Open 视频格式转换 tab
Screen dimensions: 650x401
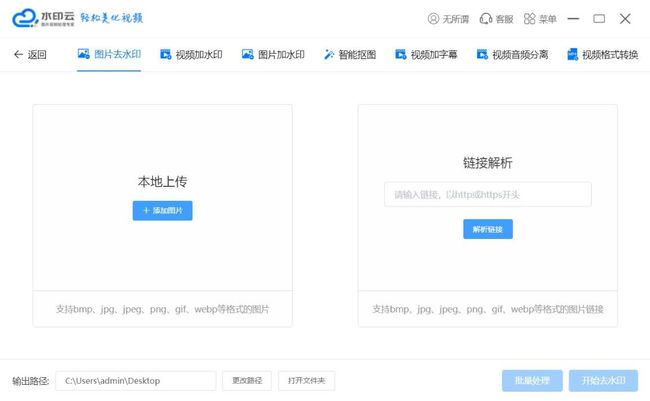pyautogui.click(x=601, y=54)
